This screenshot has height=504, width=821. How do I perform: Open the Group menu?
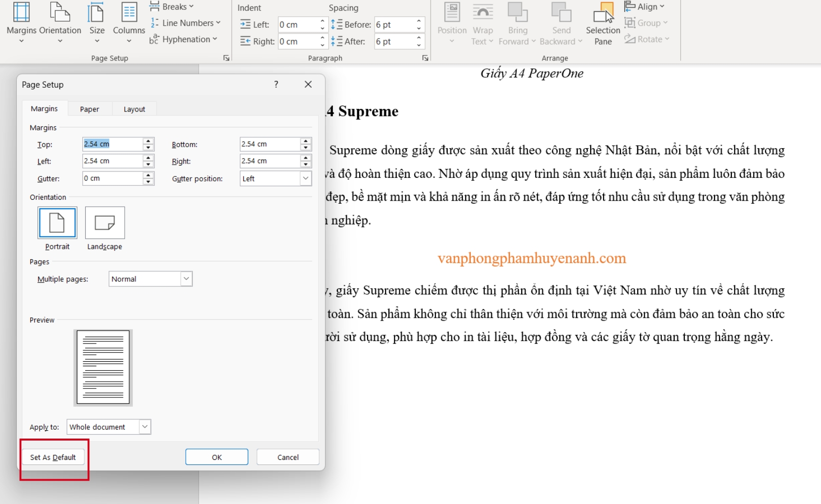[x=646, y=23]
